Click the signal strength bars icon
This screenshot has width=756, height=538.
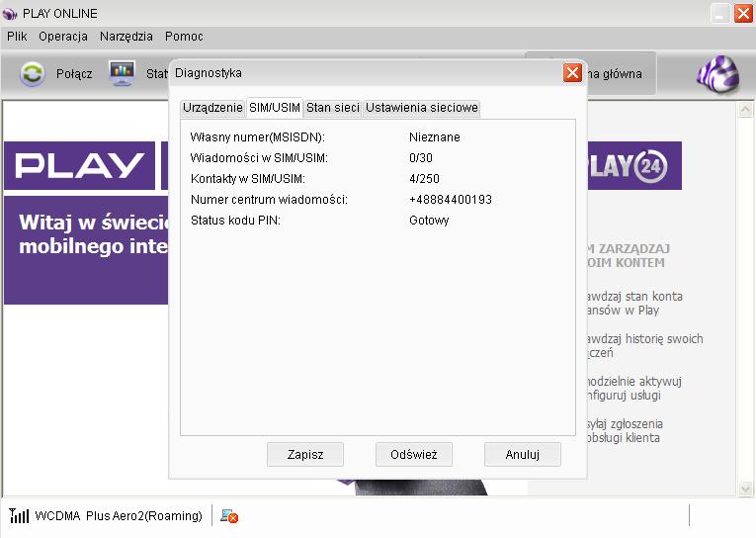click(x=19, y=516)
